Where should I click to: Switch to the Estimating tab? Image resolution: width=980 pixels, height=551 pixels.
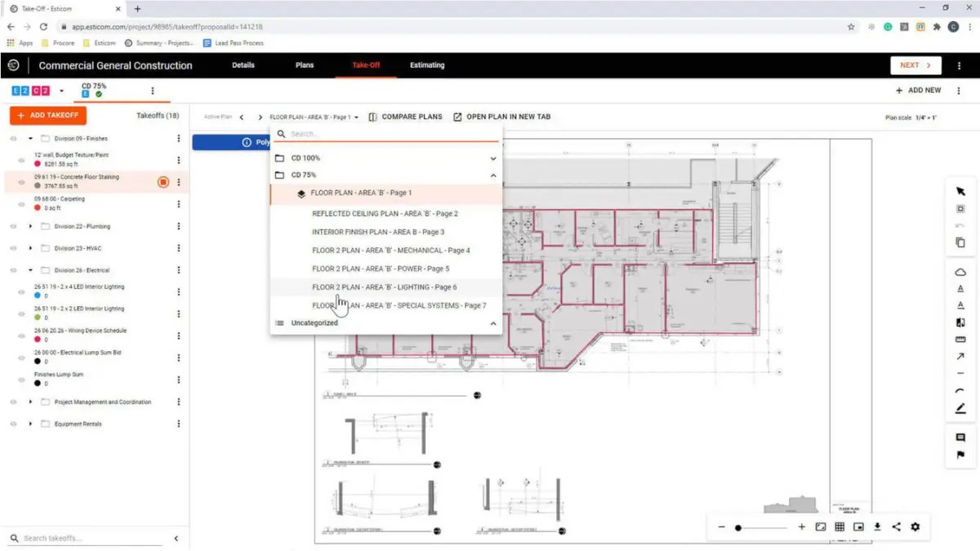427,65
